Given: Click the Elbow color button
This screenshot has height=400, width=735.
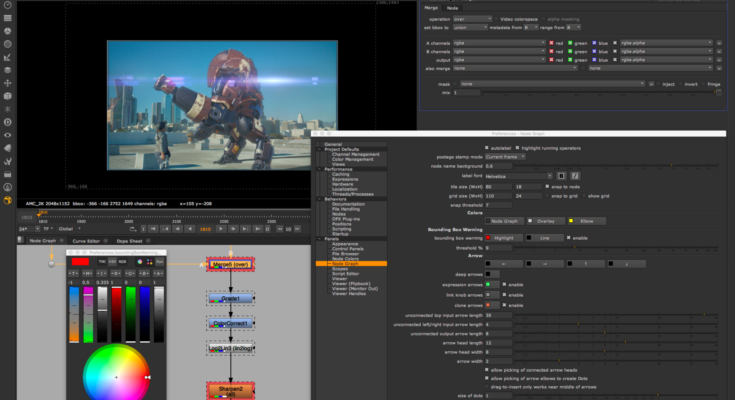Looking at the screenshot, I should (586, 221).
